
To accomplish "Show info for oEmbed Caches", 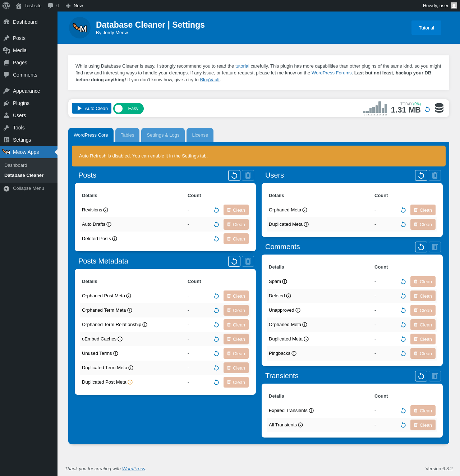I will (120, 339).
